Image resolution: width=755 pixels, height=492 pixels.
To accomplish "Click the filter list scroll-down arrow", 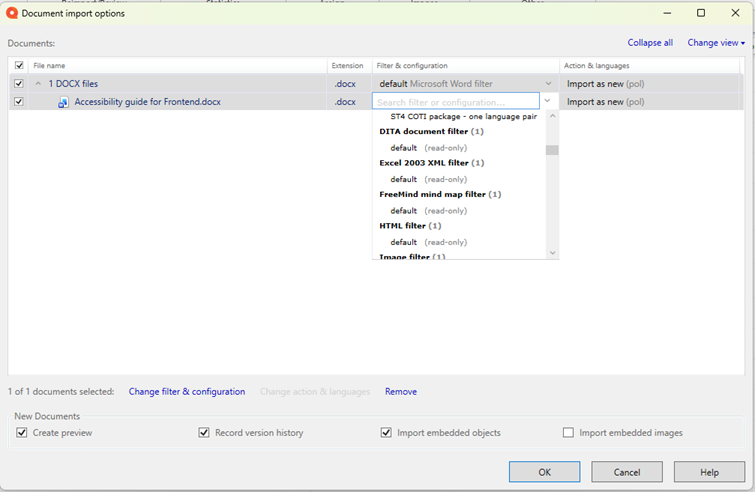I will (553, 253).
